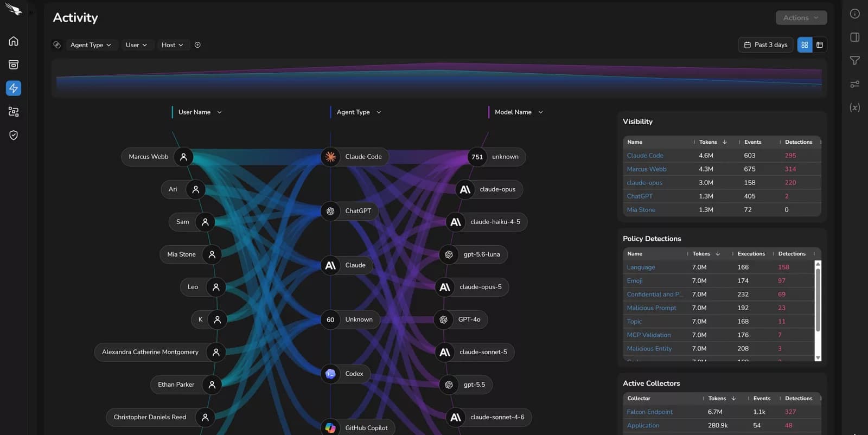868x435 pixels.
Task: Open the Home icon in left sidebar
Action: pyautogui.click(x=14, y=41)
